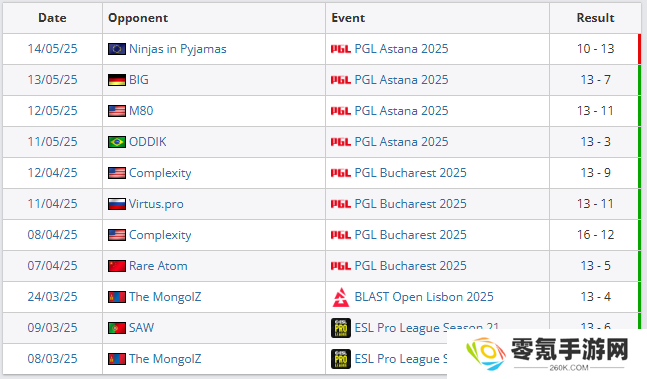Click the 14/05/25 match date
The image size is (647, 379).
(x=52, y=49)
